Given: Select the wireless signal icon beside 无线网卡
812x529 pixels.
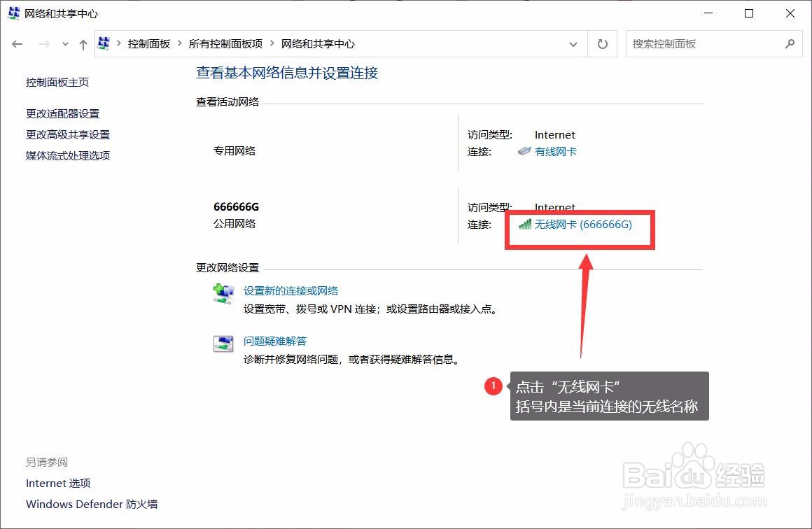Looking at the screenshot, I should pyautogui.click(x=524, y=225).
